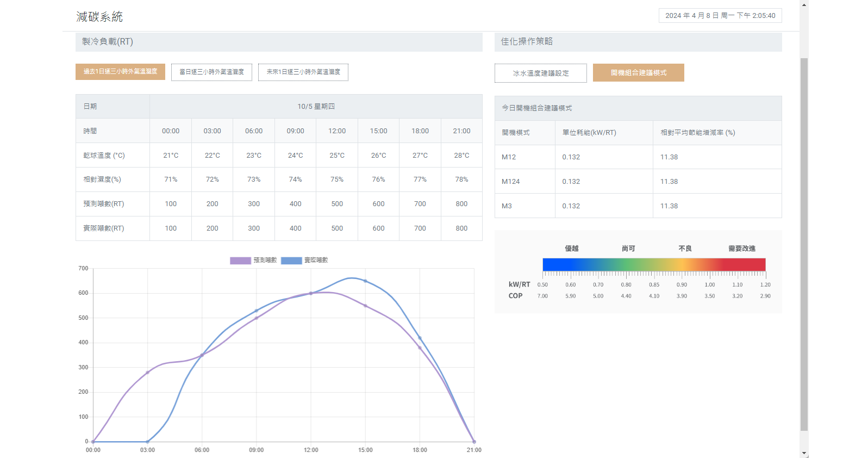
Task: Click the 優越 rating label
Action: 572,249
